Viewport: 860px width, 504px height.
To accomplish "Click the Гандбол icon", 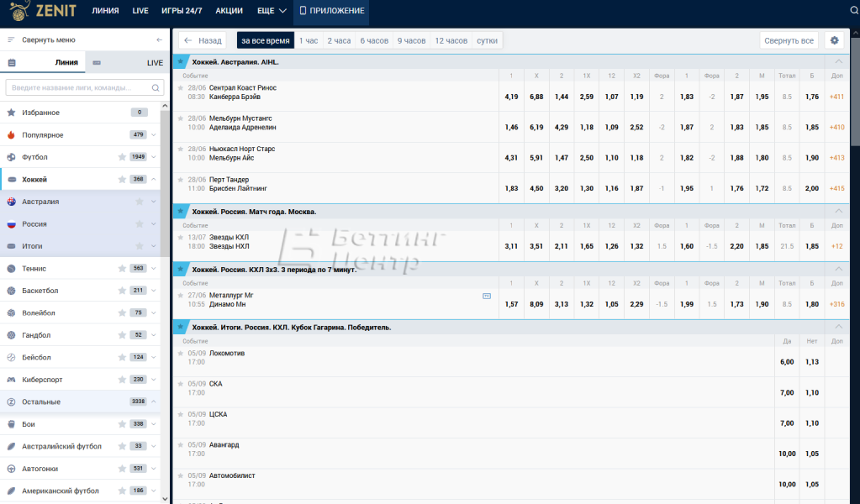I will click(11, 335).
